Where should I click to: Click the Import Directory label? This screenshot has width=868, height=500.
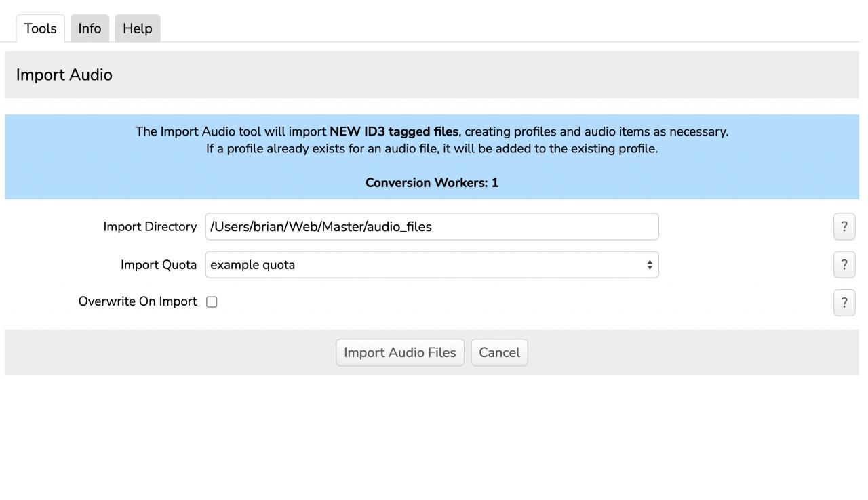[x=150, y=227]
